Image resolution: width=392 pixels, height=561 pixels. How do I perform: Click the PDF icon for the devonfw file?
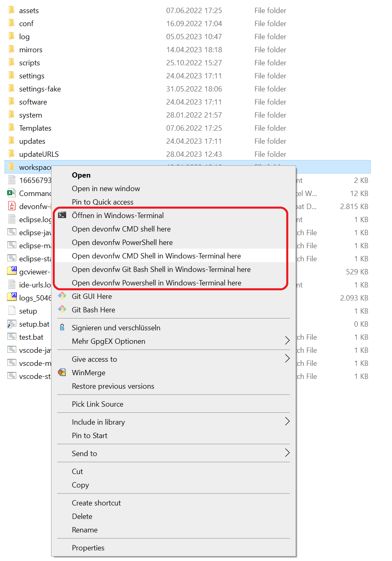pyautogui.click(x=12, y=206)
